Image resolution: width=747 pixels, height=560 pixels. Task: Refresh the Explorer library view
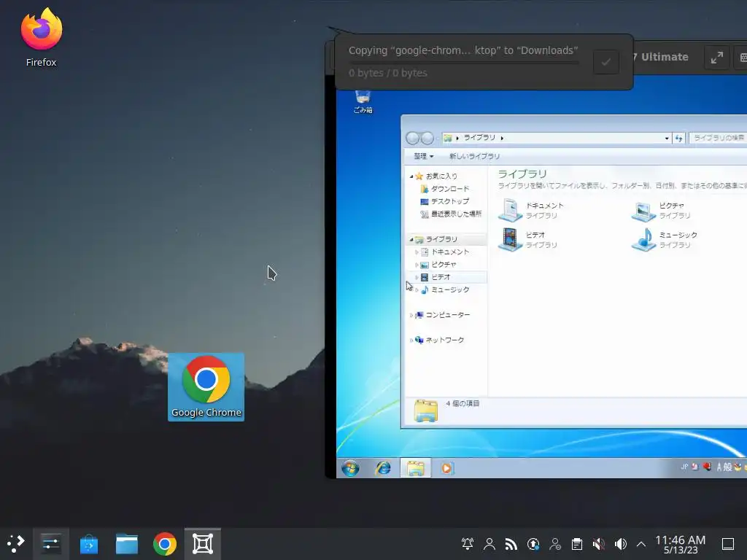point(679,138)
